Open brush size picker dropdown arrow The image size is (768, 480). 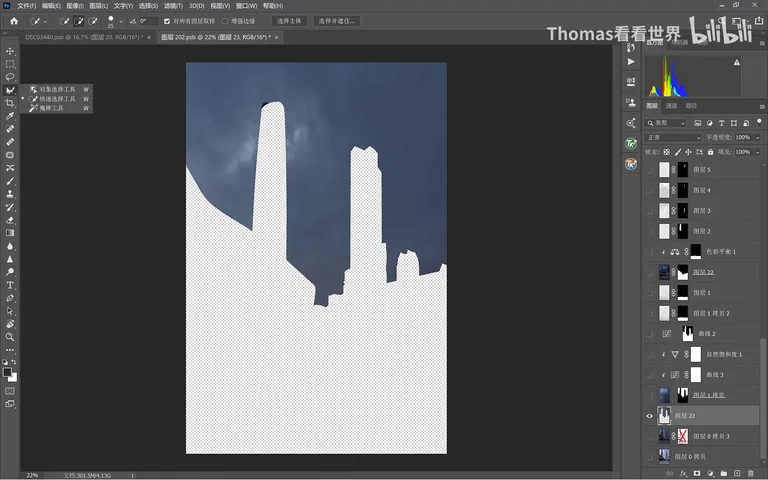click(x=121, y=22)
